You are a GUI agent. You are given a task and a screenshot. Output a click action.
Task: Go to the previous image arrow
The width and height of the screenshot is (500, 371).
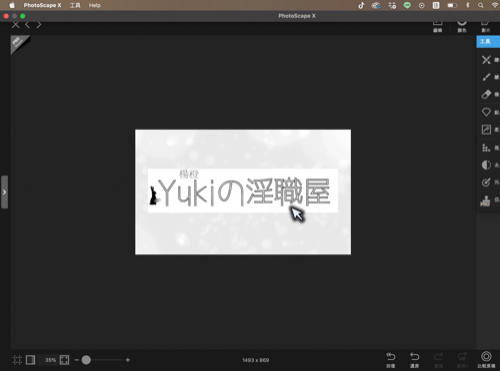point(27,25)
